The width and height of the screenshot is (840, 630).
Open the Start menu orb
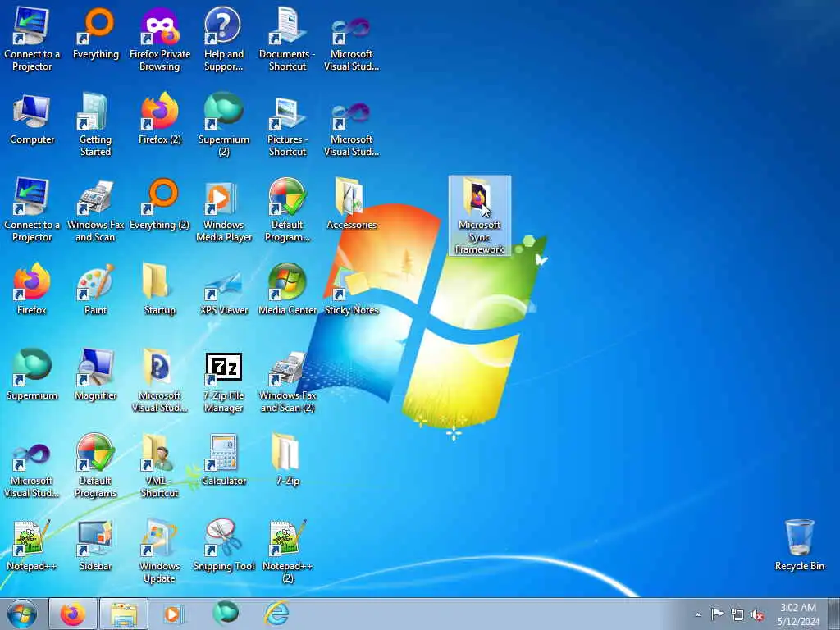(22, 614)
